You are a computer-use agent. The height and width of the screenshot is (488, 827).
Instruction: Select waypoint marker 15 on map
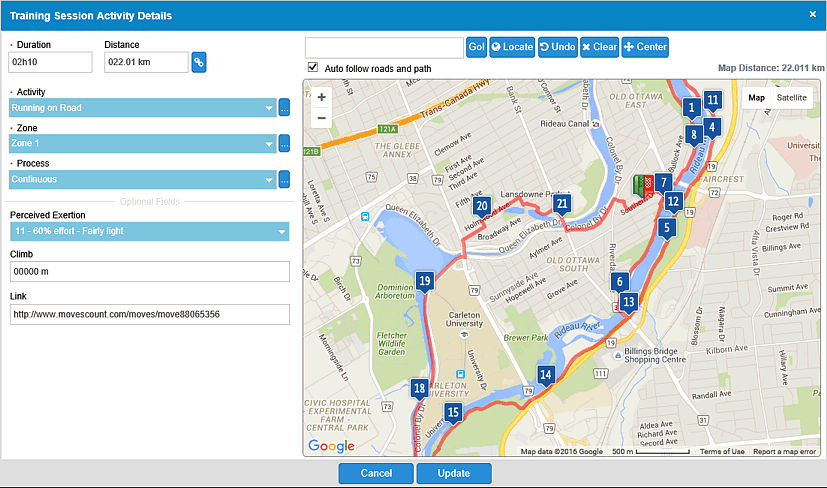point(453,412)
